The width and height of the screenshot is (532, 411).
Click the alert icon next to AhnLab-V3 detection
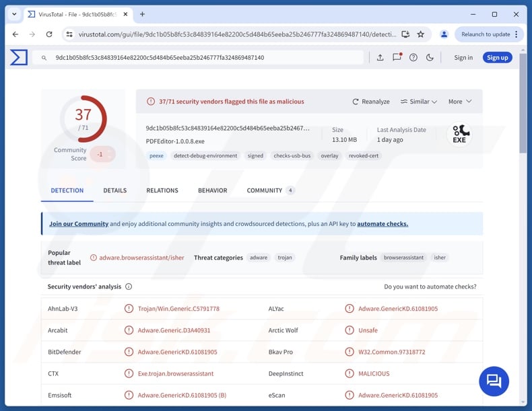click(129, 309)
